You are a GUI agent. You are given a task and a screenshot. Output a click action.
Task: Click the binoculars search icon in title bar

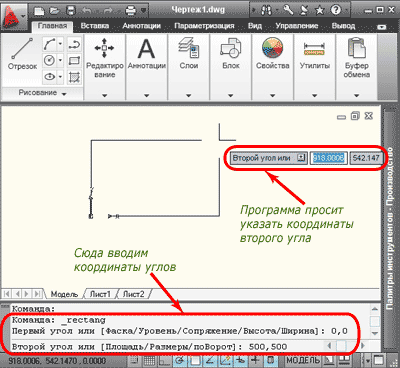pos(266,11)
